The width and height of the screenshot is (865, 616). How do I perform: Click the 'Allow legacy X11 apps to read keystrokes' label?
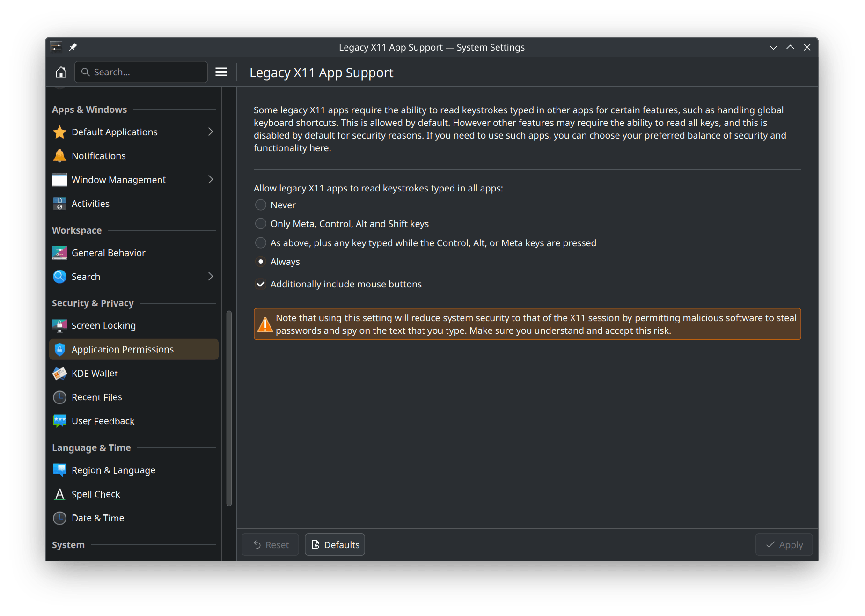[x=378, y=188]
